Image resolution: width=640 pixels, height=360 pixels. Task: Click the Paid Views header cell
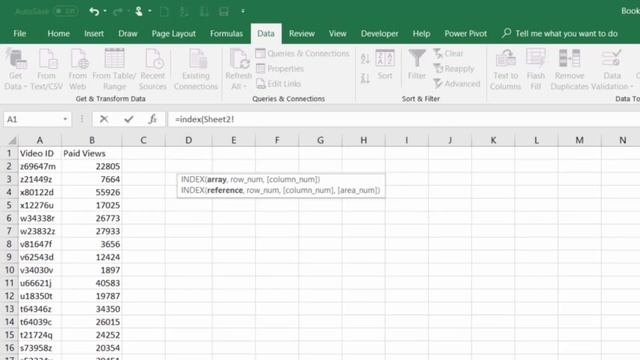(92, 153)
